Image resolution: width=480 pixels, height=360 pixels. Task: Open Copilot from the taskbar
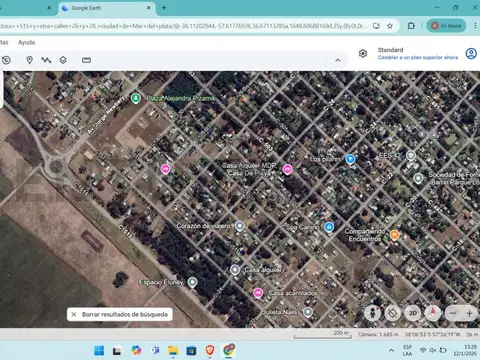point(136,350)
